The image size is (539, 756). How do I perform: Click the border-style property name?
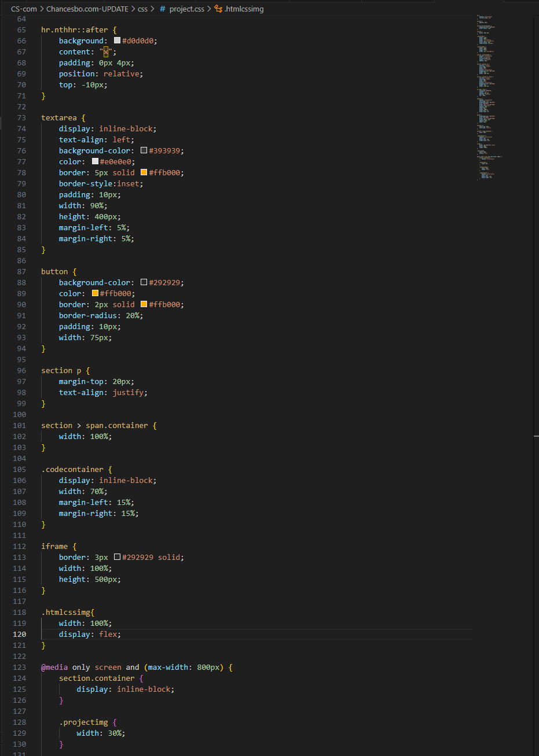click(x=86, y=183)
